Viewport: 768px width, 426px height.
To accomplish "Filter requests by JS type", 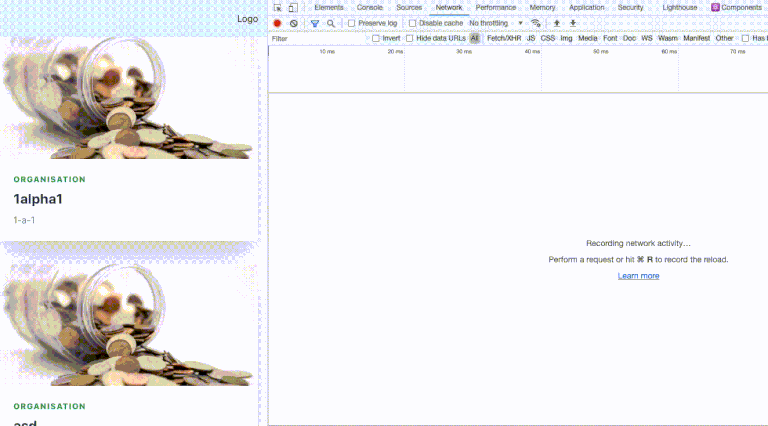I will pyautogui.click(x=530, y=38).
